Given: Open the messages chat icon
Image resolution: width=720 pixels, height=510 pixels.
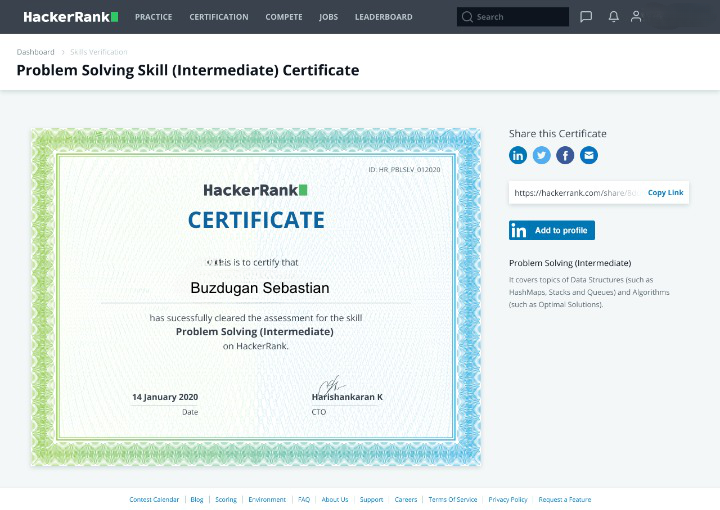Looking at the screenshot, I should coord(586,17).
